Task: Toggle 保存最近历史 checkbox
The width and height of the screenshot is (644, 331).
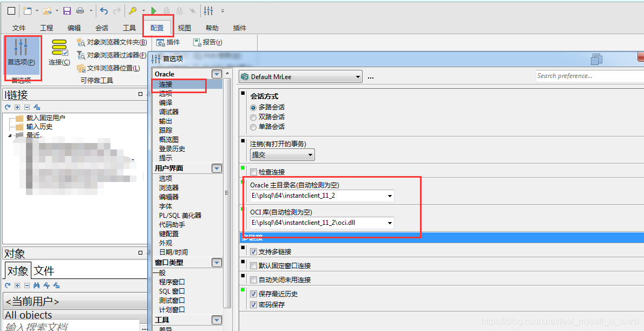Action: [x=253, y=294]
